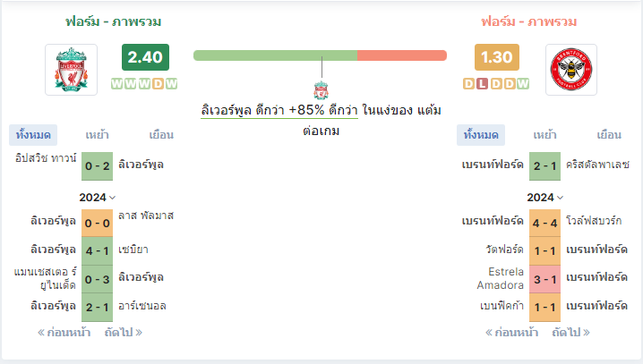Select Brentford's เหย้า home tab
Viewport: 643px width, 364px height.
point(544,135)
